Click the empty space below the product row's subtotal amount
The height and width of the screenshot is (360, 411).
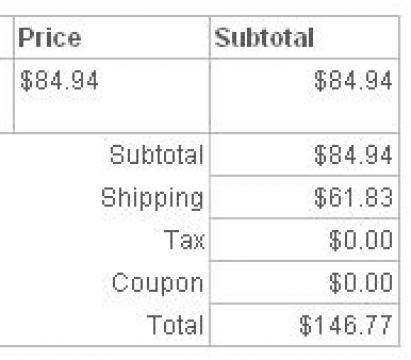pyautogui.click(x=305, y=113)
